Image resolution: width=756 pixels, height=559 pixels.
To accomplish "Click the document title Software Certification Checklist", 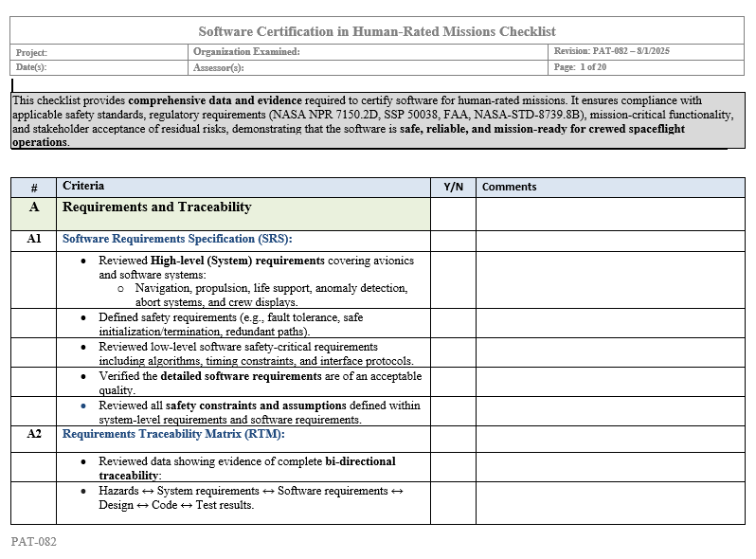I will pos(377,31).
